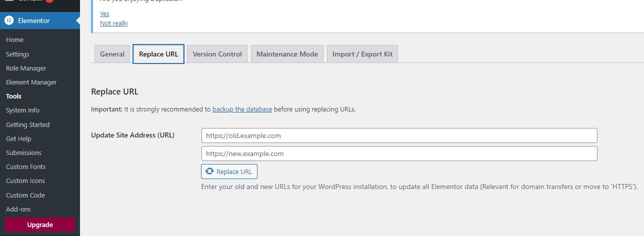Open the Maintenance Mode tab
Viewport: 644px width, 236px height.
click(287, 54)
